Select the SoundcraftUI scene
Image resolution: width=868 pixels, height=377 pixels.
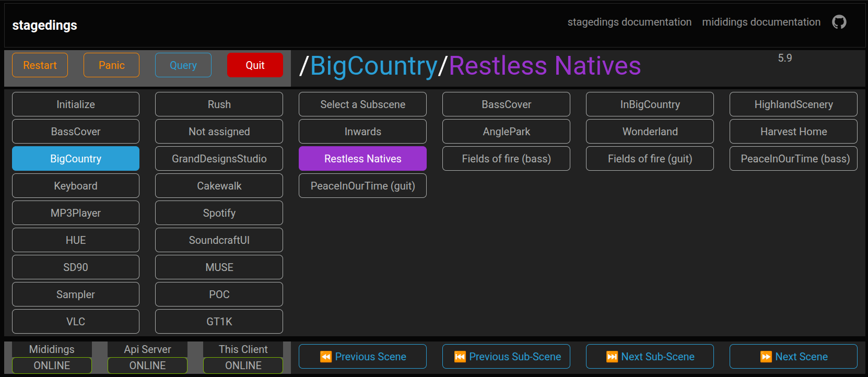pos(219,240)
